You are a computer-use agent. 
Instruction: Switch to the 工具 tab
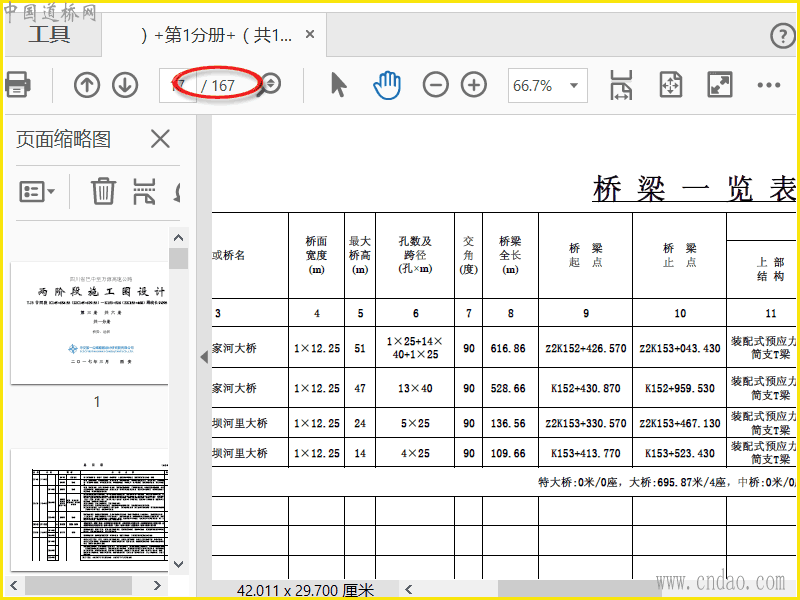pyautogui.click(x=49, y=35)
